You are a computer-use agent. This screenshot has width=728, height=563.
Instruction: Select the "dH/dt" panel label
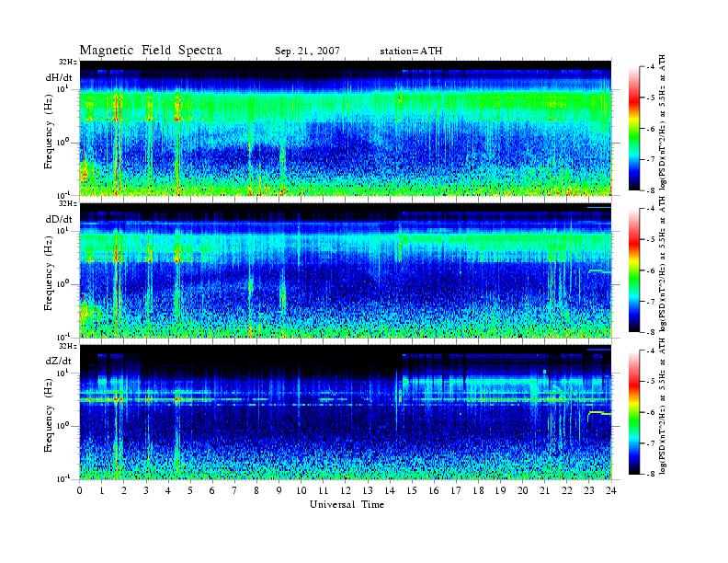point(59,77)
